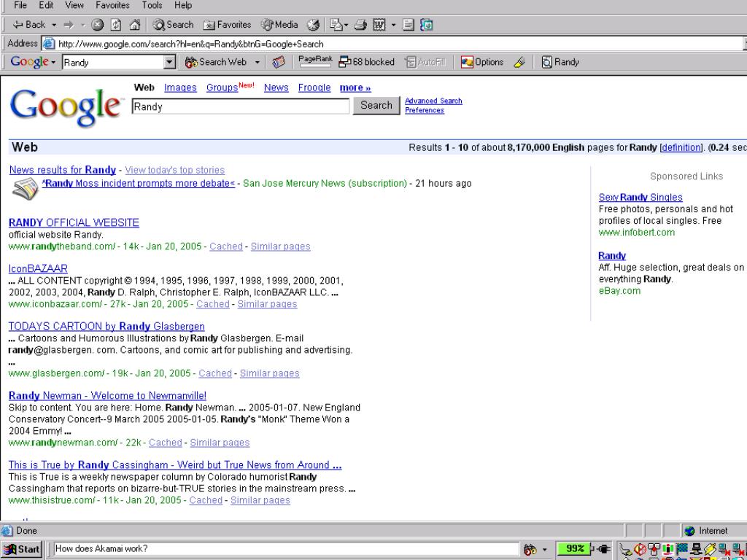The image size is (747, 560).
Task: Open the Search Web dropdown arrow
Action: click(x=258, y=62)
